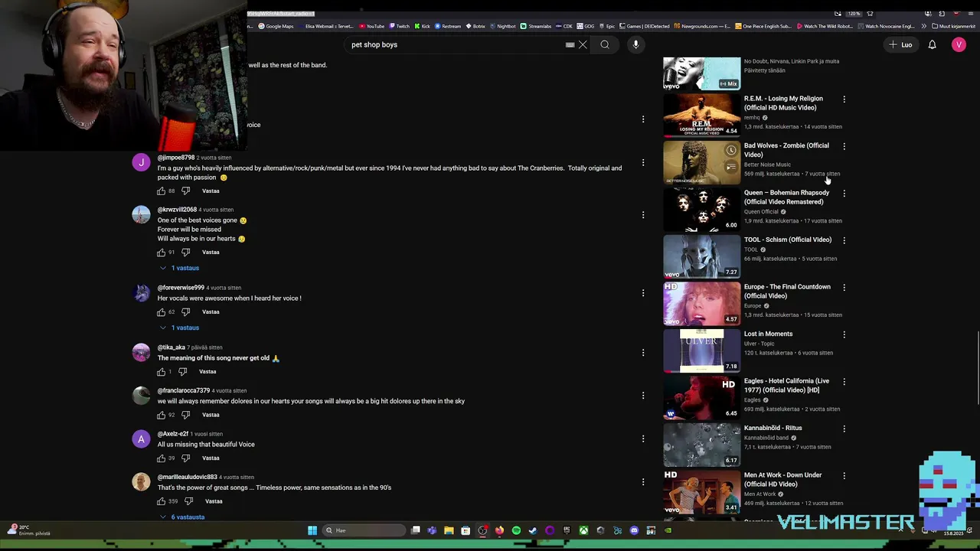Open more options for R.E.M. Losing My Religion

click(844, 99)
